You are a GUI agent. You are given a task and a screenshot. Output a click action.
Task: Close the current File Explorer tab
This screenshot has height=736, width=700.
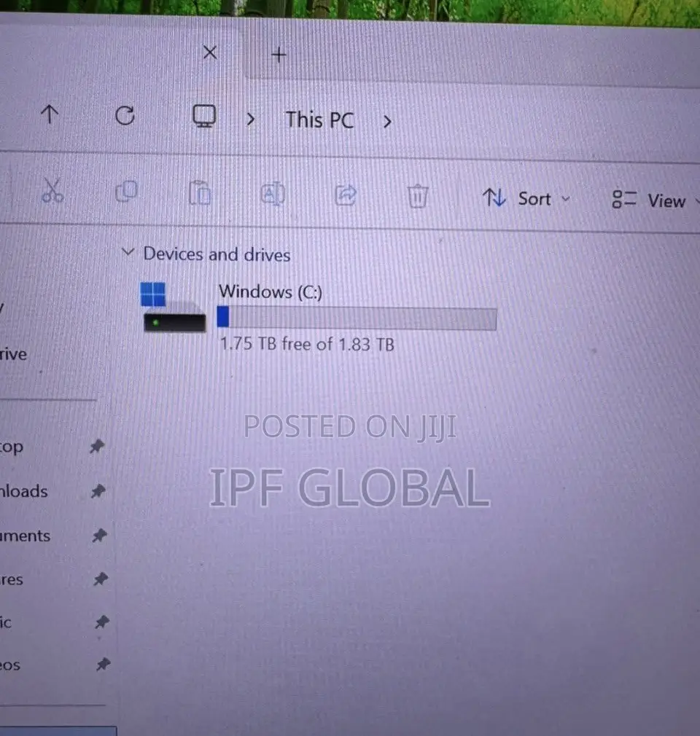tap(210, 52)
